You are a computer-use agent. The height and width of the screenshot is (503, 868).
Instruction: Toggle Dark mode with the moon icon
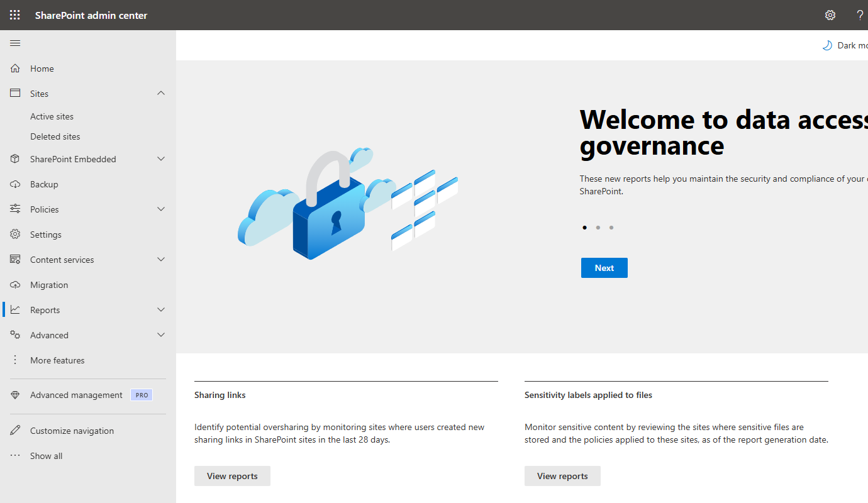828,45
